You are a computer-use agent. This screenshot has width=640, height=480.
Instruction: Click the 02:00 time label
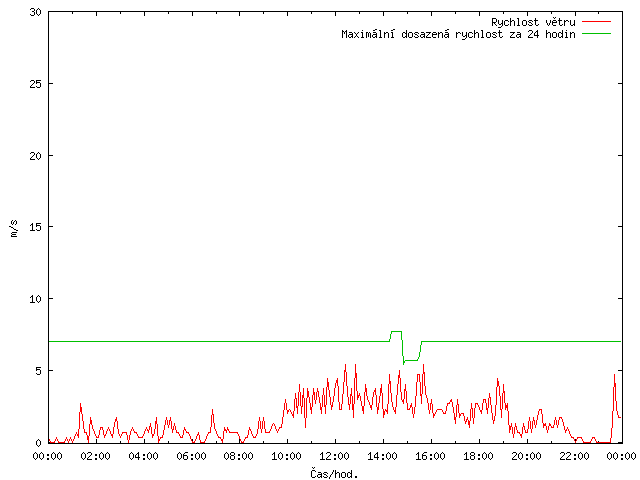point(96,456)
